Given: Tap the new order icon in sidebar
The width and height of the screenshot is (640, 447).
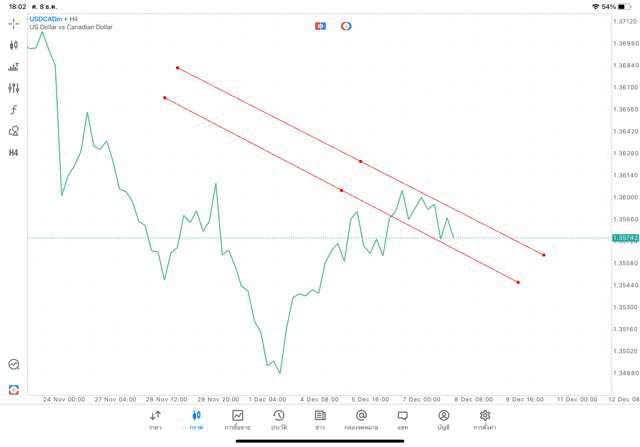Looking at the screenshot, I should (14, 390).
